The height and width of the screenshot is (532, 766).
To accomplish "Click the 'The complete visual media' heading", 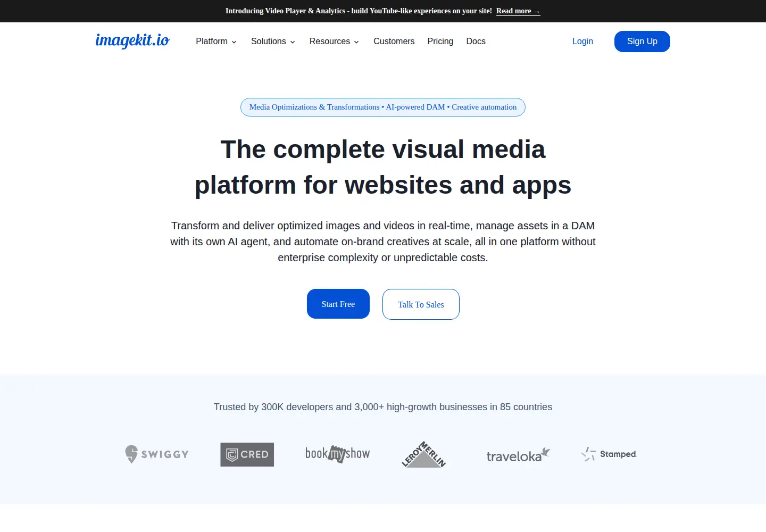I will click(x=383, y=167).
